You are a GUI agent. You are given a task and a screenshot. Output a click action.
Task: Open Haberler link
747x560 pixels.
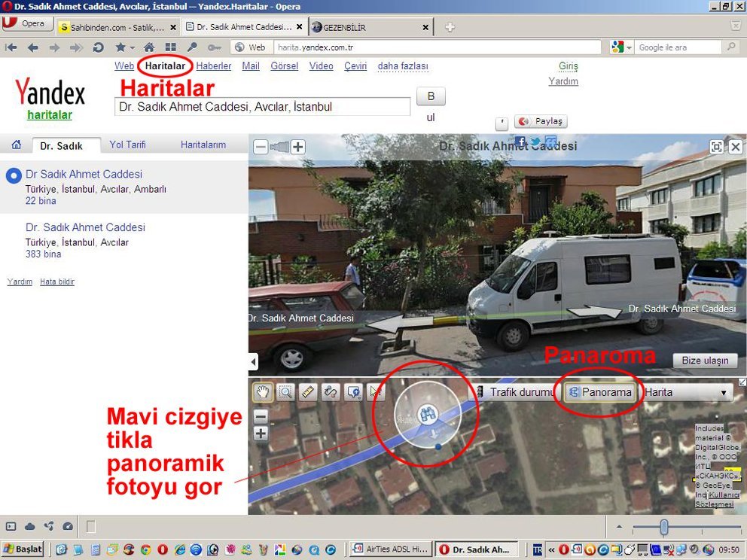213,66
